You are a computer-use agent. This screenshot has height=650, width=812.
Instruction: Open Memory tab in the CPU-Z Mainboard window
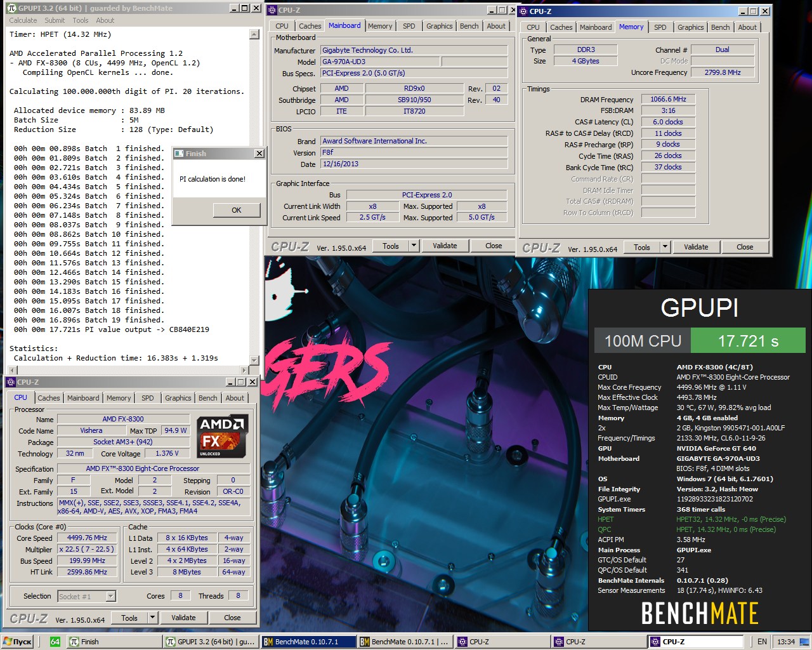tap(380, 26)
